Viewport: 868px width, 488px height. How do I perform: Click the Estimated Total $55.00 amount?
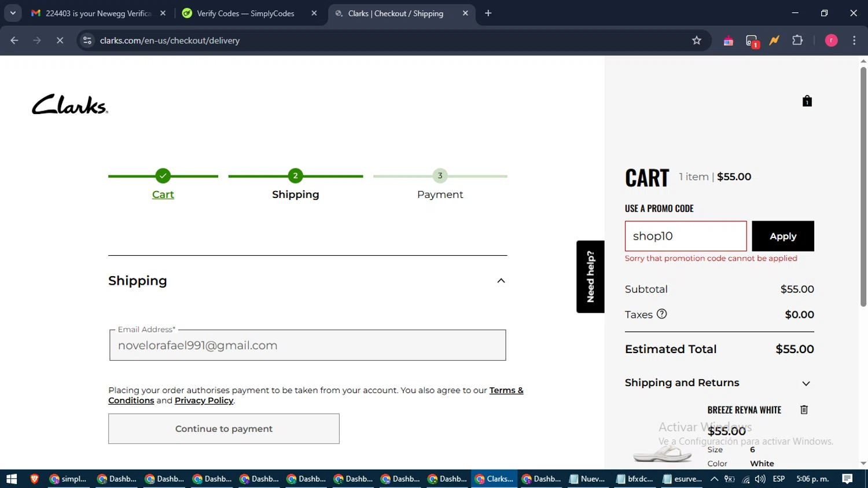pos(795,349)
